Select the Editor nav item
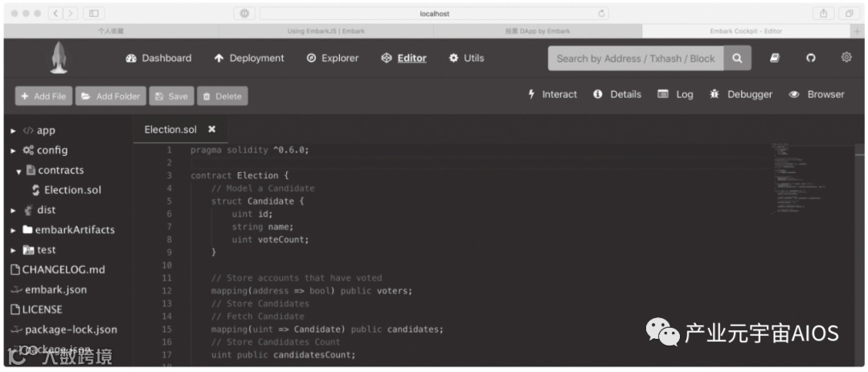The height and width of the screenshot is (372, 868). [x=404, y=58]
